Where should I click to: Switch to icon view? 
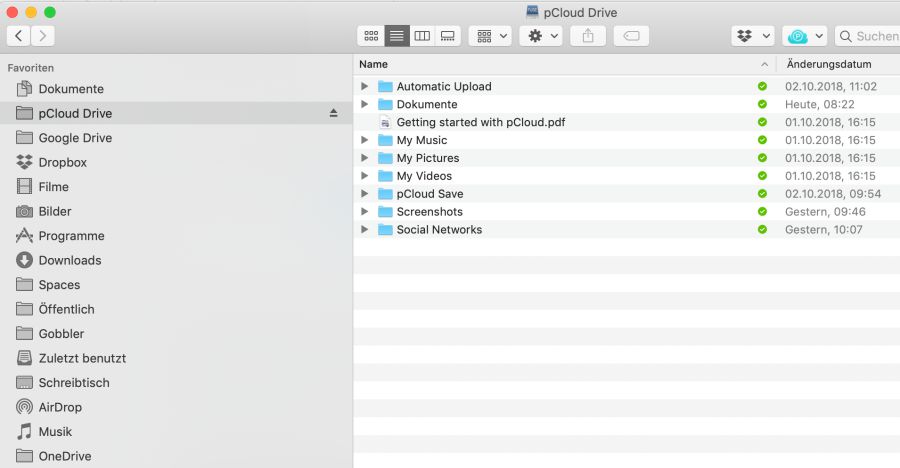[x=371, y=36]
